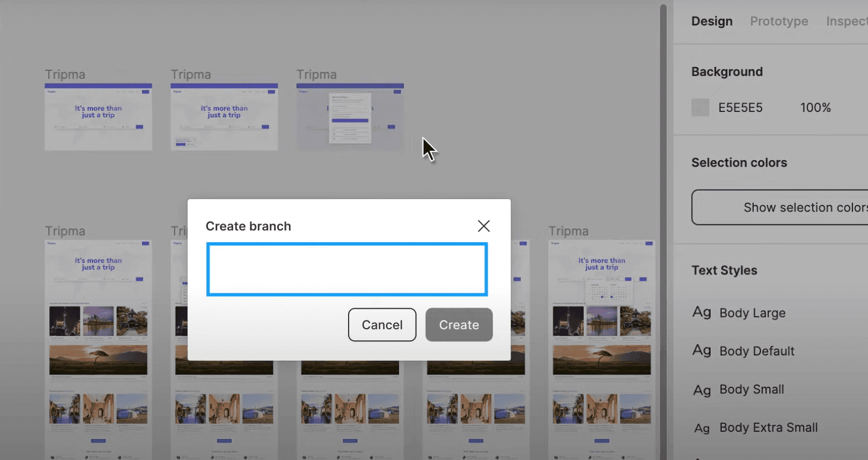Select the Tripma frame with the modal preview

pos(350,116)
